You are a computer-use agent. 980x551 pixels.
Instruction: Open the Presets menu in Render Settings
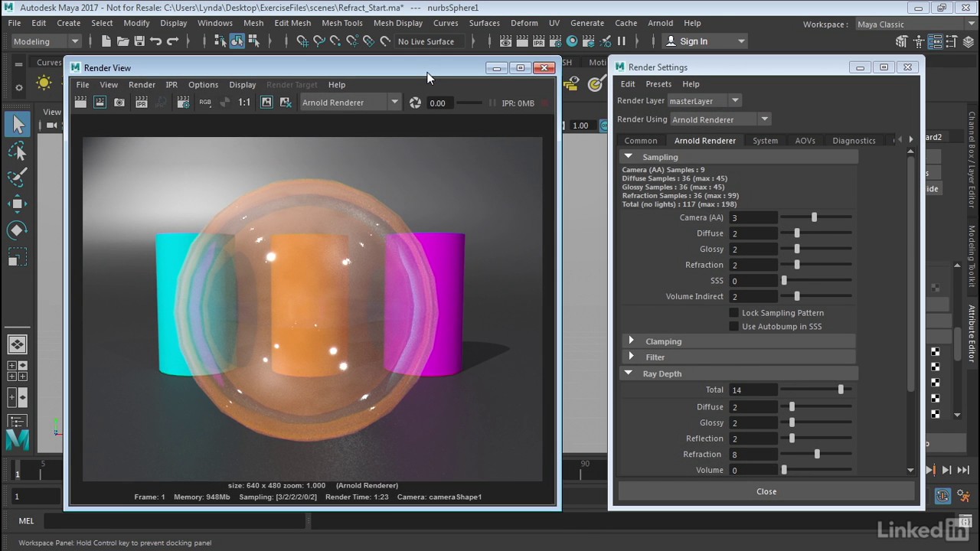pyautogui.click(x=658, y=84)
